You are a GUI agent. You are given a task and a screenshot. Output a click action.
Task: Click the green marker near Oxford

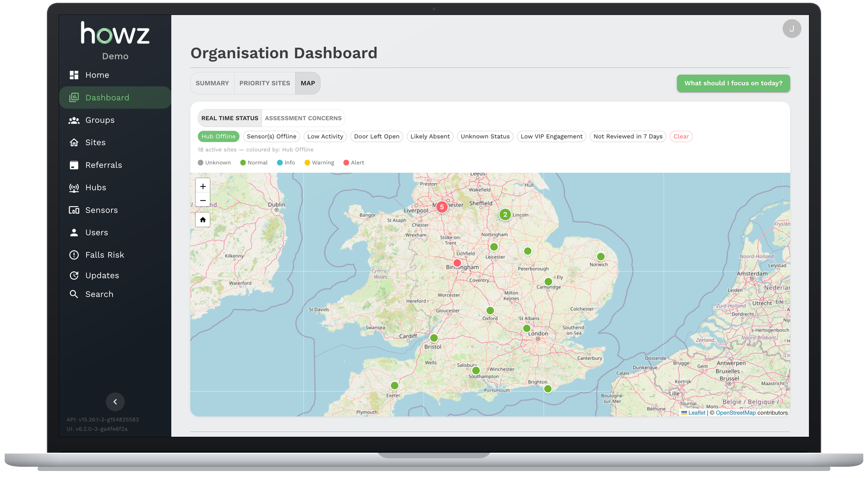click(x=490, y=311)
